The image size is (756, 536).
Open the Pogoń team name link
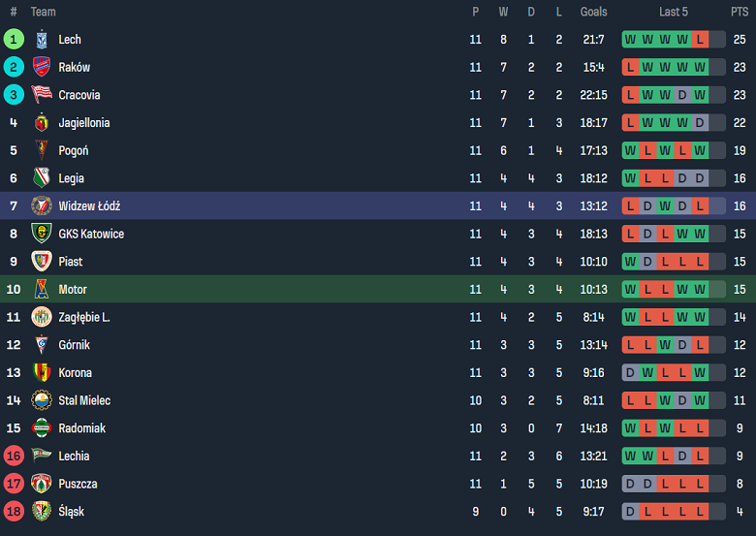coord(73,151)
